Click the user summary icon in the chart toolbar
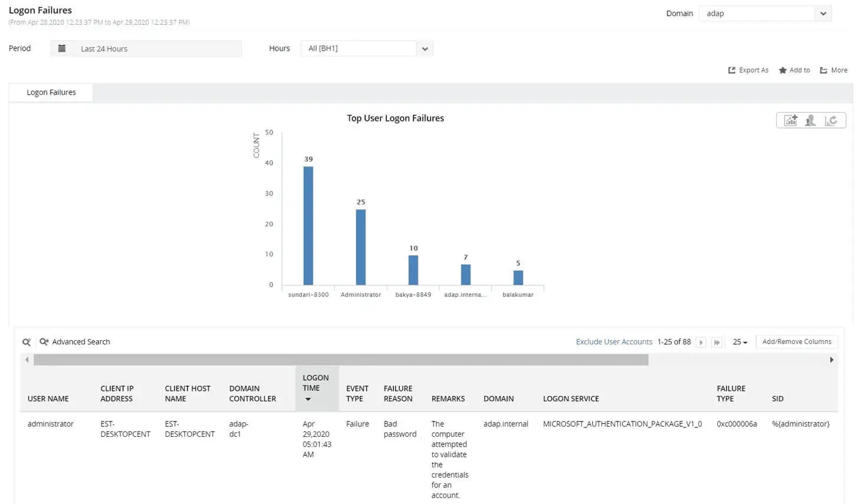Image resolution: width=861 pixels, height=504 pixels. click(810, 120)
